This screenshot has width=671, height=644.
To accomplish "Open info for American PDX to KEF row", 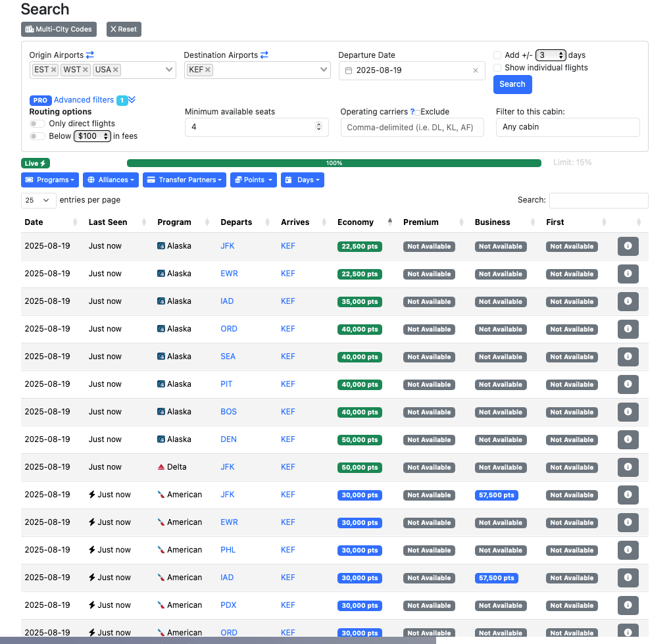I will coord(628,605).
